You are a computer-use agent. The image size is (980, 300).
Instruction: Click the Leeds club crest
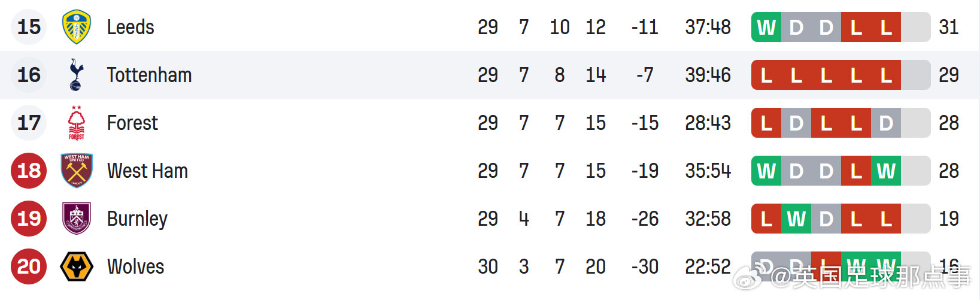[x=77, y=27]
